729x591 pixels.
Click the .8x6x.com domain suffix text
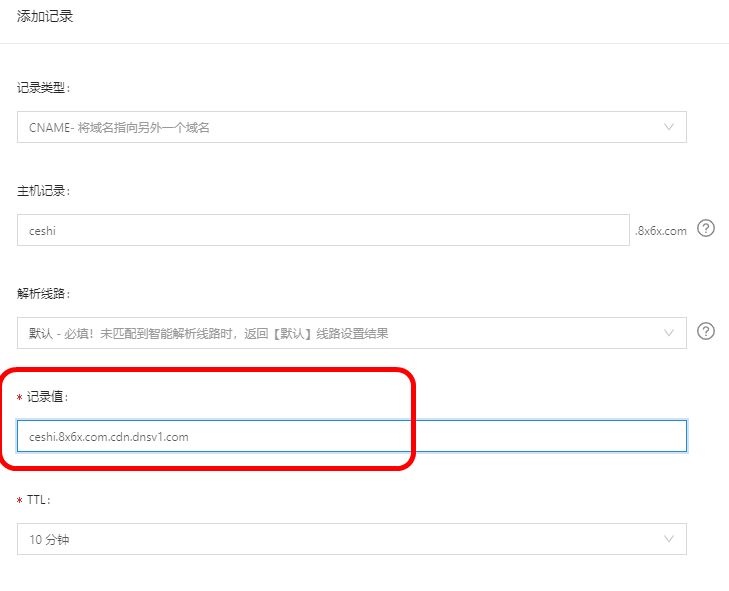(x=660, y=230)
